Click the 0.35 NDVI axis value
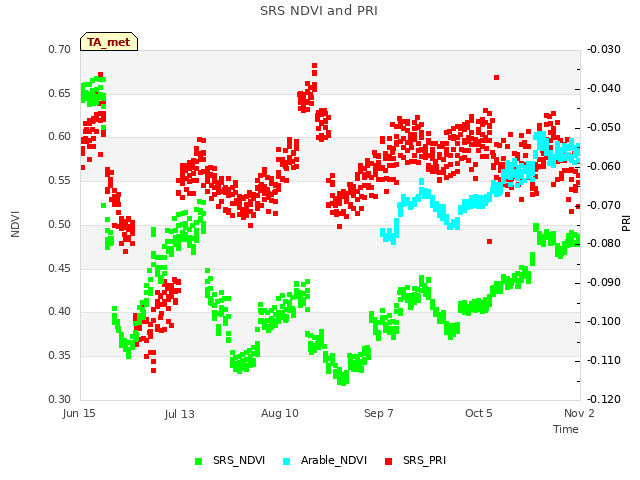 pyautogui.click(x=60, y=356)
